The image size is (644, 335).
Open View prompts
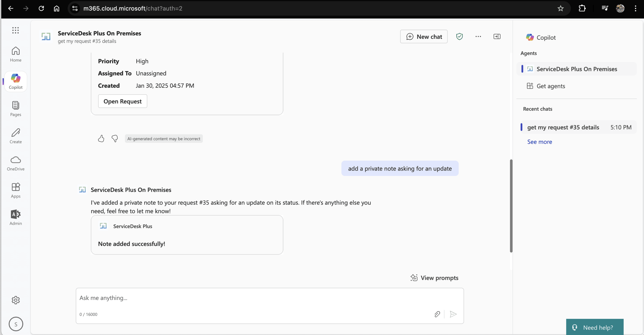point(434,278)
